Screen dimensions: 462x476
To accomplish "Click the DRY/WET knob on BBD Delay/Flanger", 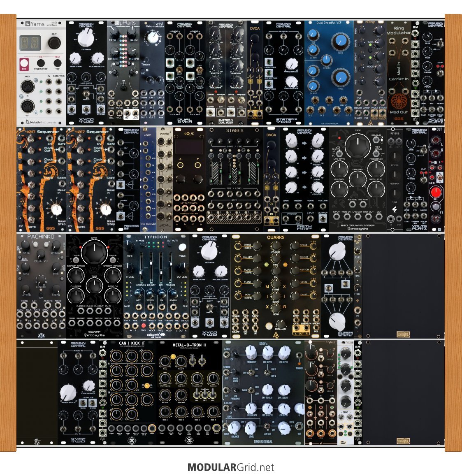I will point(358,179).
